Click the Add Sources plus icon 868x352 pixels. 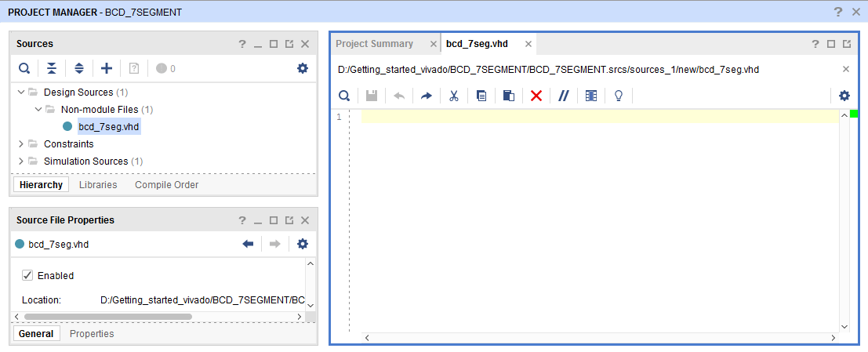107,68
